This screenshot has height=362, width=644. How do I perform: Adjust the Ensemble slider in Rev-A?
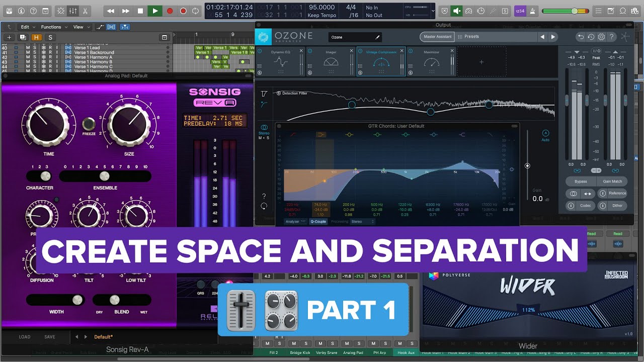tap(105, 176)
